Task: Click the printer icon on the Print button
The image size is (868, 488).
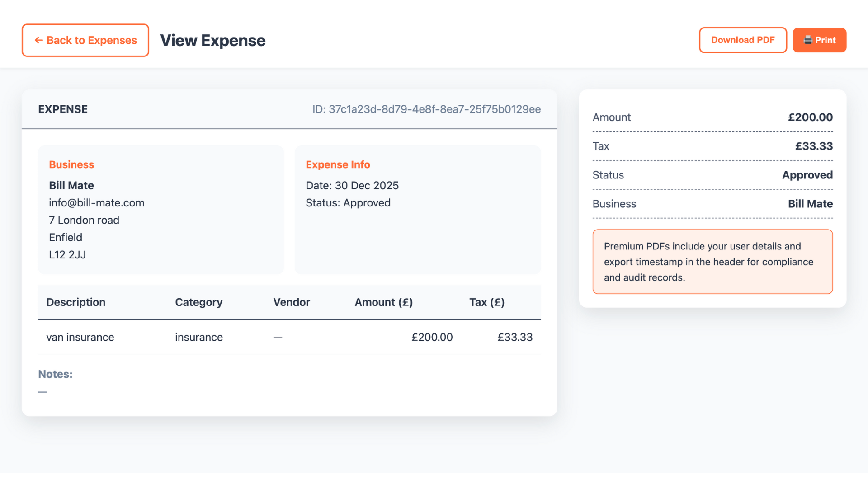Action: coord(807,40)
